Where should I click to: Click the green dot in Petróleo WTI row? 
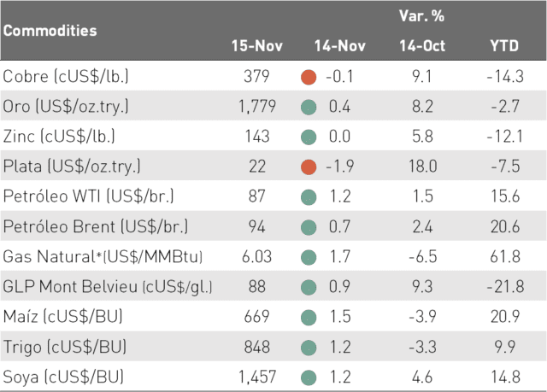pyautogui.click(x=309, y=197)
